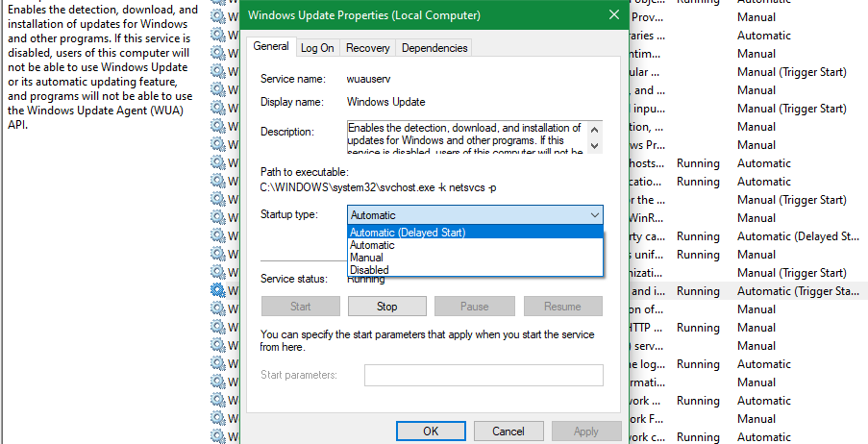The image size is (868, 444).
Task: Click the Pause service button
Action: (475, 307)
